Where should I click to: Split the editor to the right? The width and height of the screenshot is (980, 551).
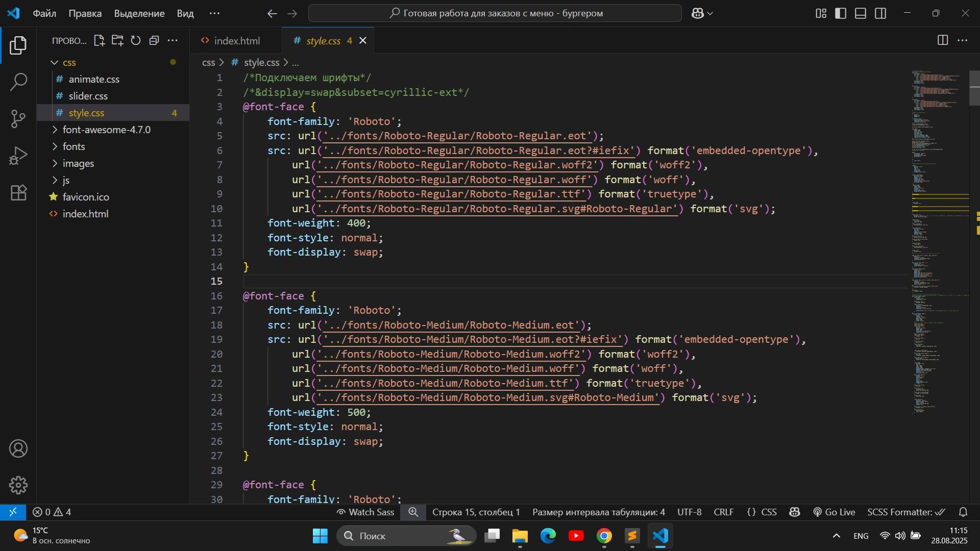[x=943, y=40]
